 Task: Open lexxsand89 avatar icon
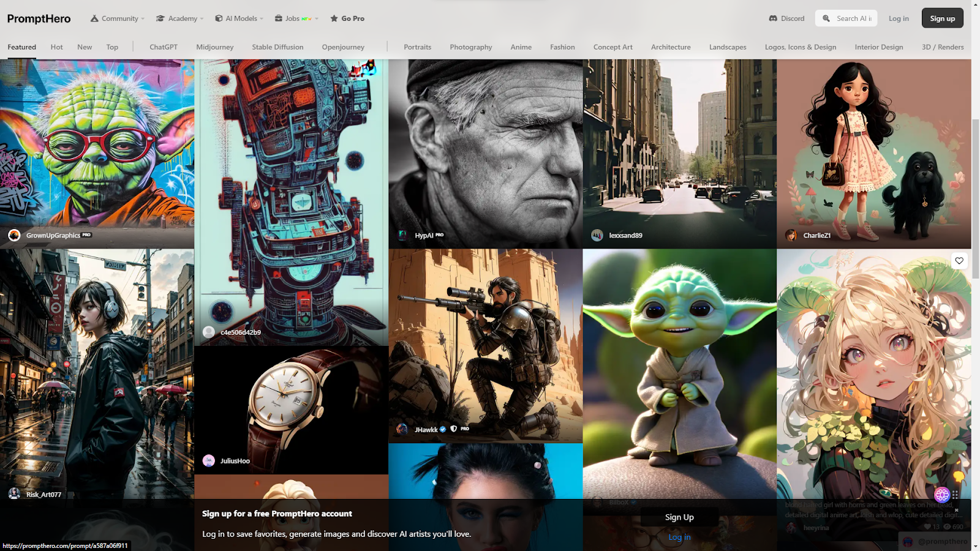[597, 235]
